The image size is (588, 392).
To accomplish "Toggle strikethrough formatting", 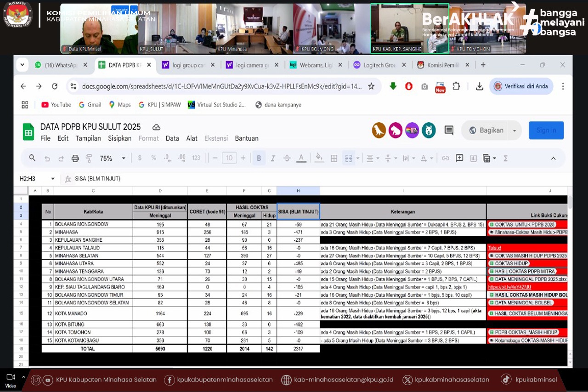I will pyautogui.click(x=287, y=158).
